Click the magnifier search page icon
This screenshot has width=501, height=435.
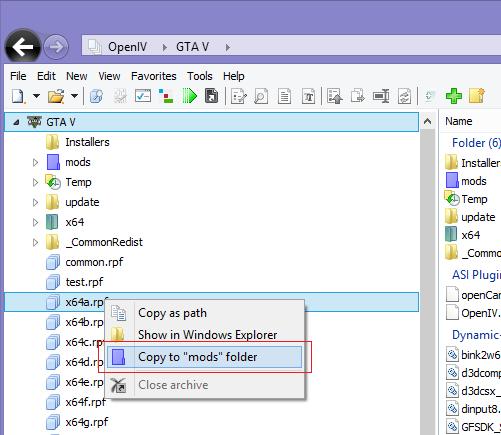click(261, 96)
